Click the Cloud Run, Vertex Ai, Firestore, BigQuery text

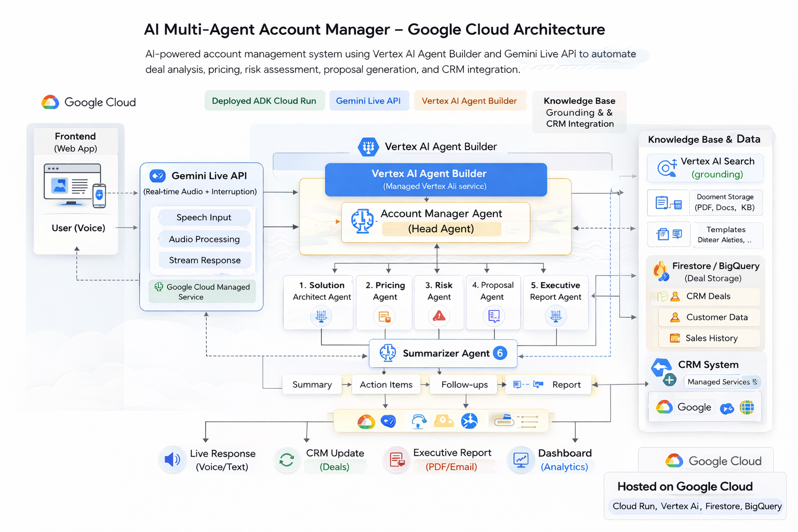(x=697, y=507)
